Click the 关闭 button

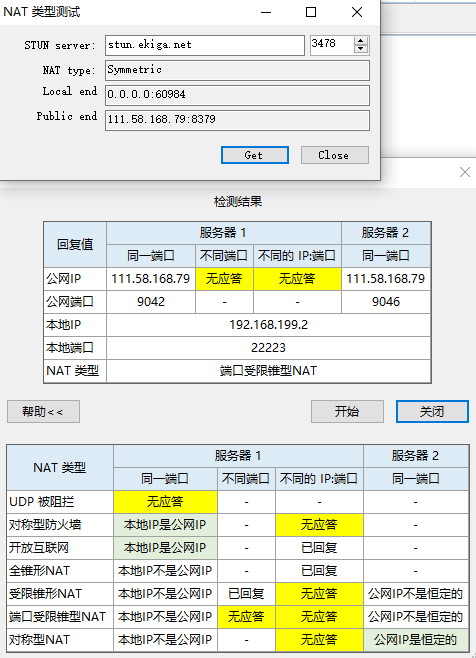pos(432,412)
